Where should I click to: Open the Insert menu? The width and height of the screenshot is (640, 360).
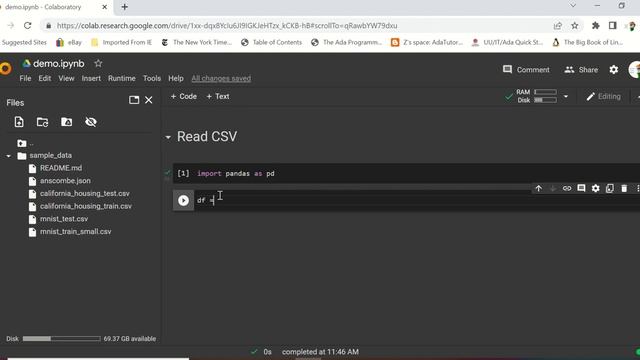(91, 78)
